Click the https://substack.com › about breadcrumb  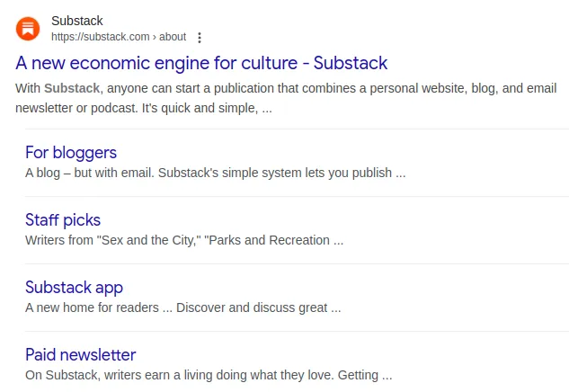tap(119, 37)
